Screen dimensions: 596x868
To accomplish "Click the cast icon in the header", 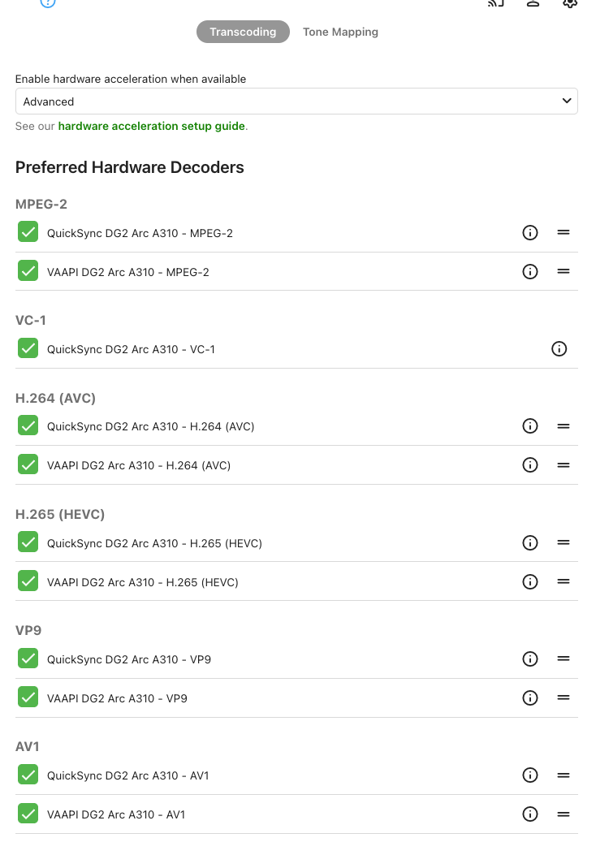I will point(496,2).
